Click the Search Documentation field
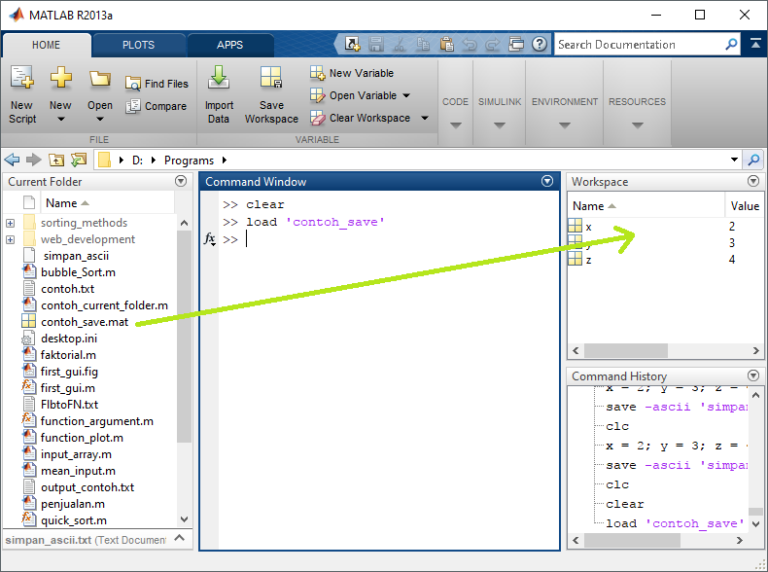 [638, 44]
